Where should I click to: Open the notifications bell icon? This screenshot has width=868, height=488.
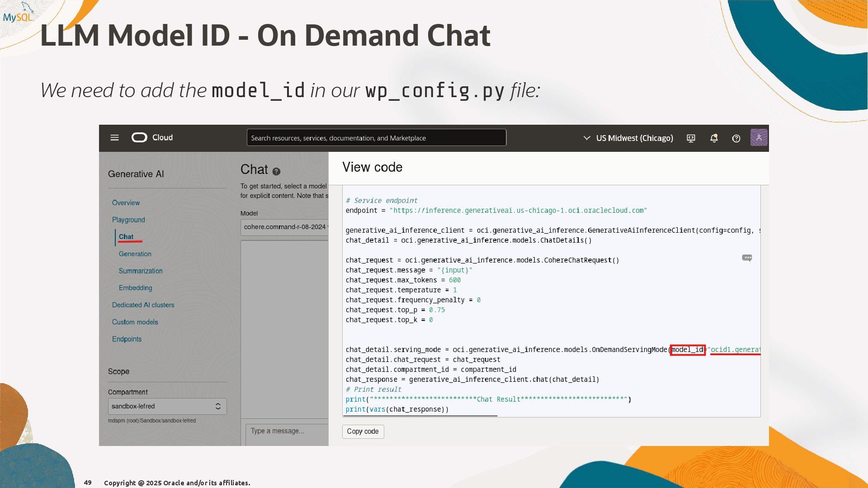[x=714, y=138]
